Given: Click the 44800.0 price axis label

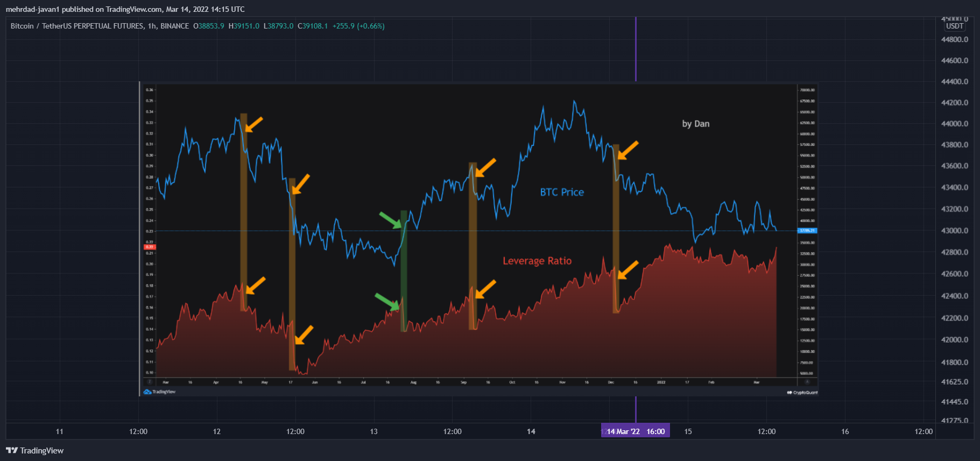Looking at the screenshot, I should (955, 39).
